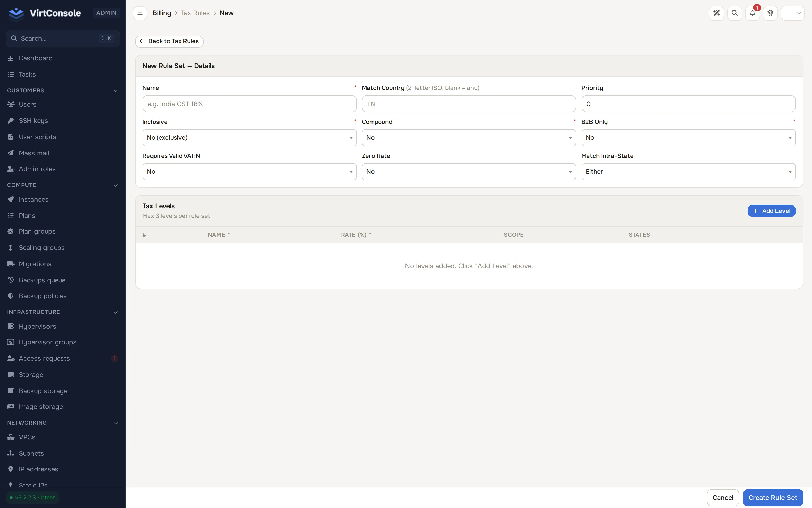This screenshot has width=812, height=508.
Task: Click the Backups queue history icon
Action: point(11,280)
